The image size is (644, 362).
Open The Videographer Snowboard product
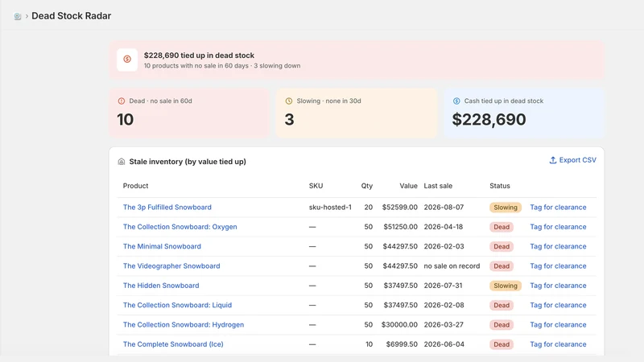(171, 266)
